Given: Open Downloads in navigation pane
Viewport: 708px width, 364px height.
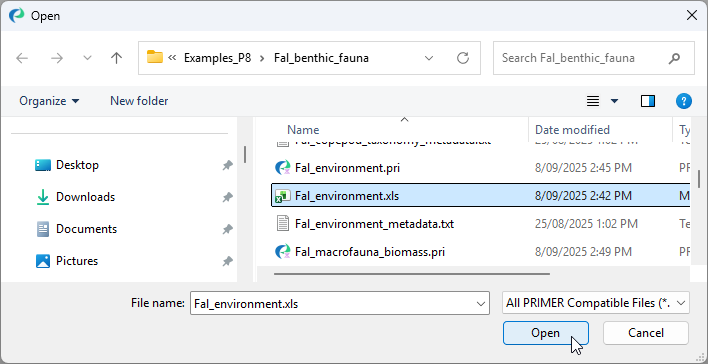Looking at the screenshot, I should click(85, 197).
